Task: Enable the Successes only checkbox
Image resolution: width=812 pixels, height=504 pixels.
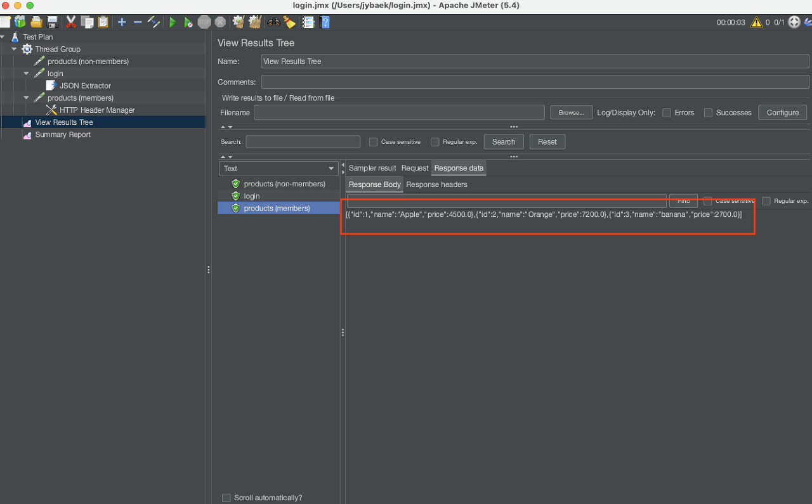Action: tap(708, 113)
